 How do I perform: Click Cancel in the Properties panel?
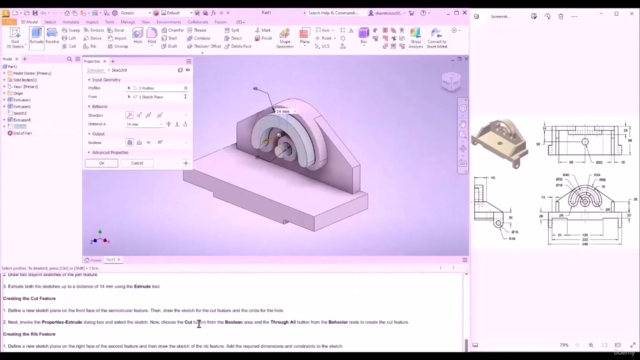(137, 163)
